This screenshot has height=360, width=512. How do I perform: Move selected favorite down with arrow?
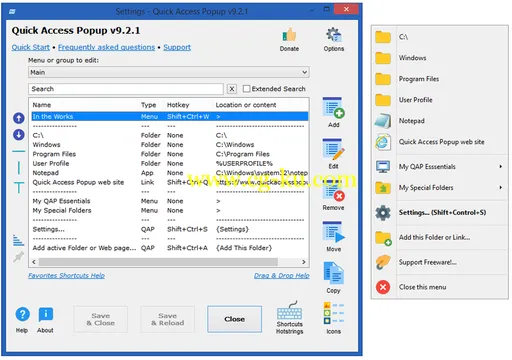[x=19, y=135]
